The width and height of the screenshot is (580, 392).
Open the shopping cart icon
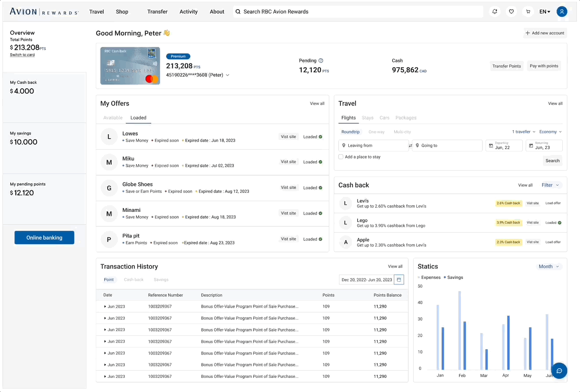[x=527, y=12]
